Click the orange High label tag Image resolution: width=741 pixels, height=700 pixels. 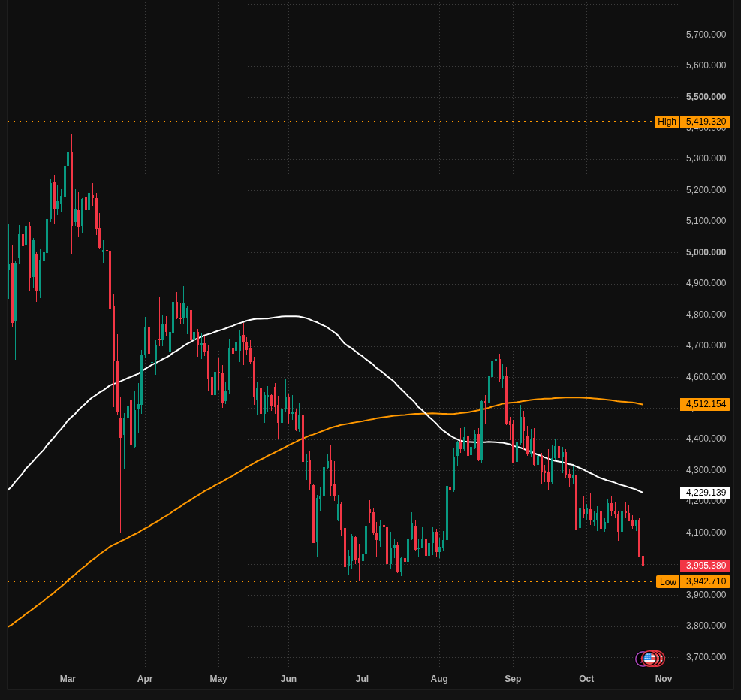(667, 122)
